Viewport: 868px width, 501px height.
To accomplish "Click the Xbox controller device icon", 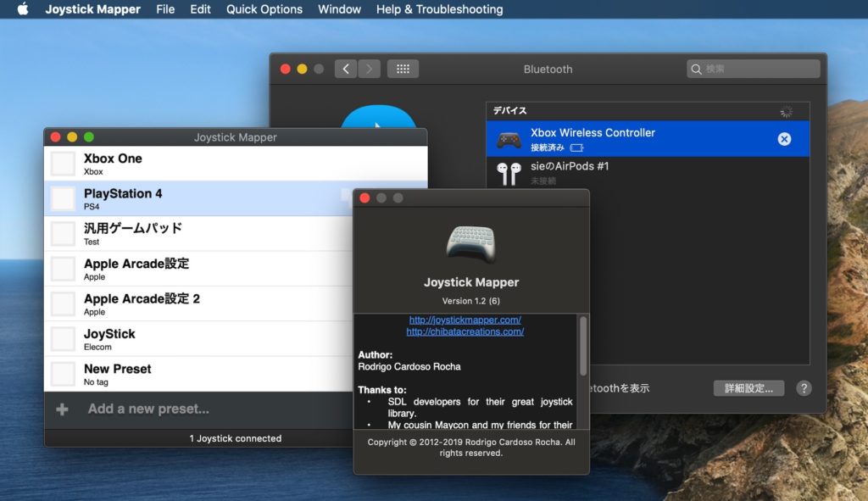I will click(x=509, y=139).
